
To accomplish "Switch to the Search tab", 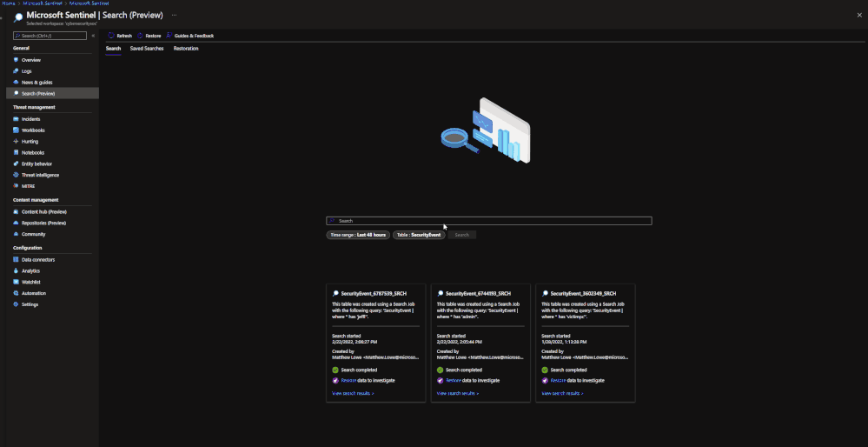I will pos(114,49).
